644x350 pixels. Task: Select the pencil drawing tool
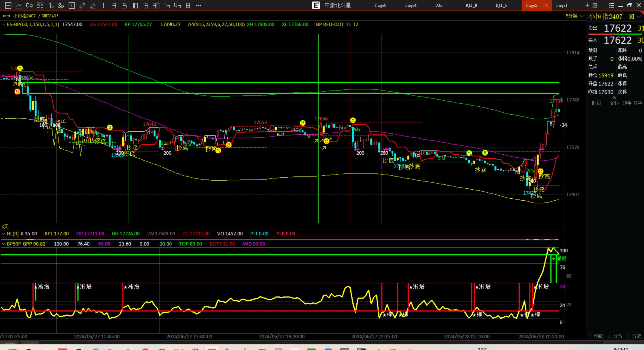coord(82,5)
